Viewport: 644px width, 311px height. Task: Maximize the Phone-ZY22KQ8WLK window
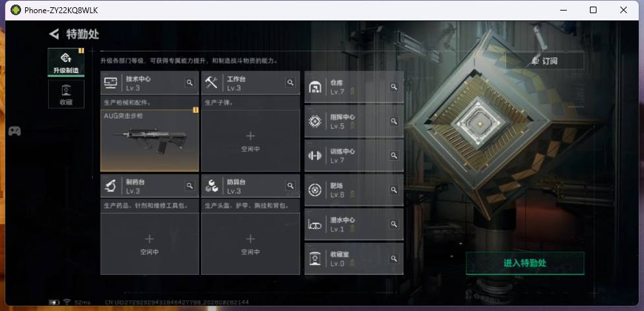click(x=593, y=10)
